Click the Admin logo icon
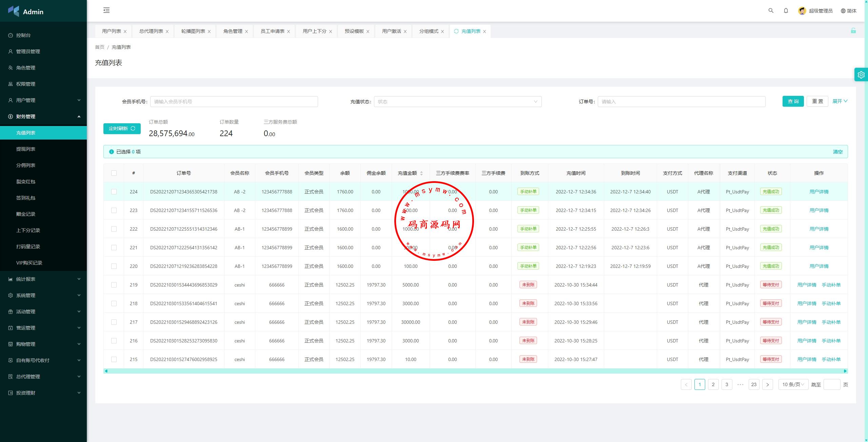Image resolution: width=868 pixels, height=442 pixels. click(14, 11)
